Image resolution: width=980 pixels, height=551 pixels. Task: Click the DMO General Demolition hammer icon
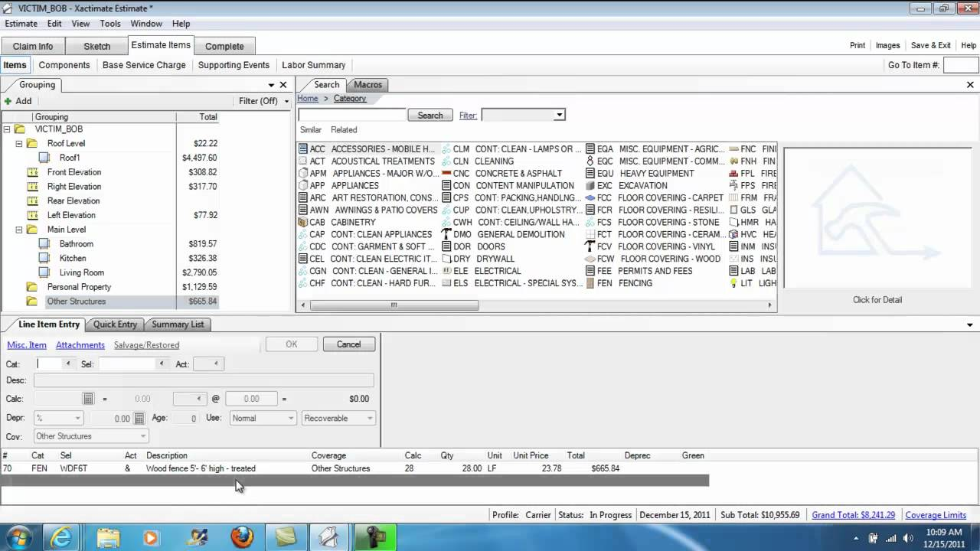[446, 234]
